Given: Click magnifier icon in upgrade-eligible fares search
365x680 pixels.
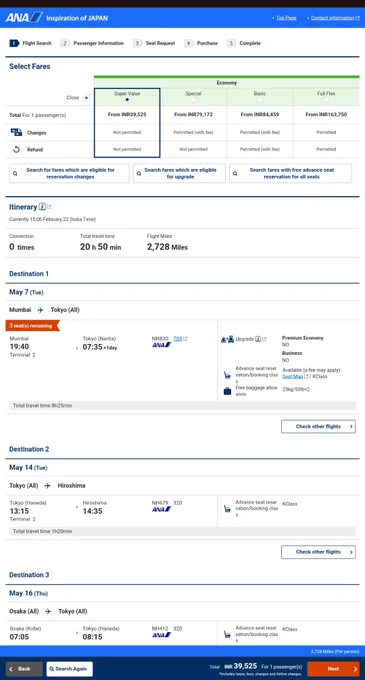Looking at the screenshot, I should pos(139,173).
